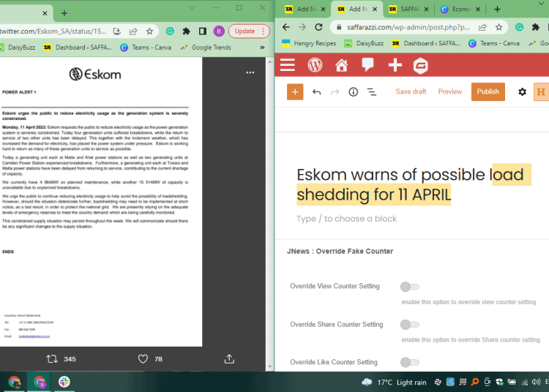Expand hidden bookmarks chevron in Twitter window

click(262, 48)
